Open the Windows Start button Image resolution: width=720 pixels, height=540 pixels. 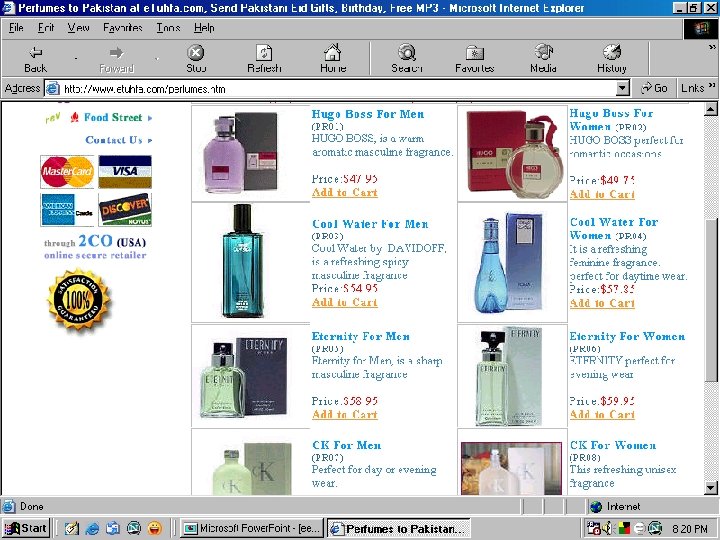click(x=26, y=529)
